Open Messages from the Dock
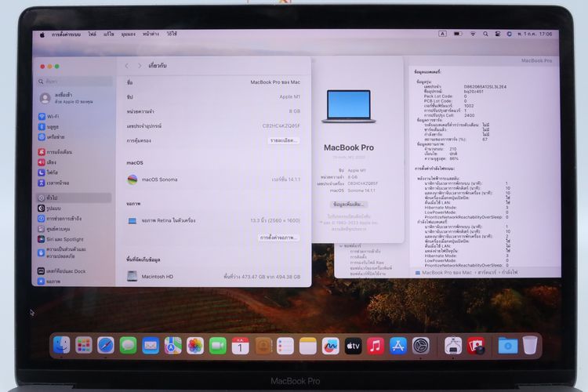588x392 pixels. tap(129, 346)
